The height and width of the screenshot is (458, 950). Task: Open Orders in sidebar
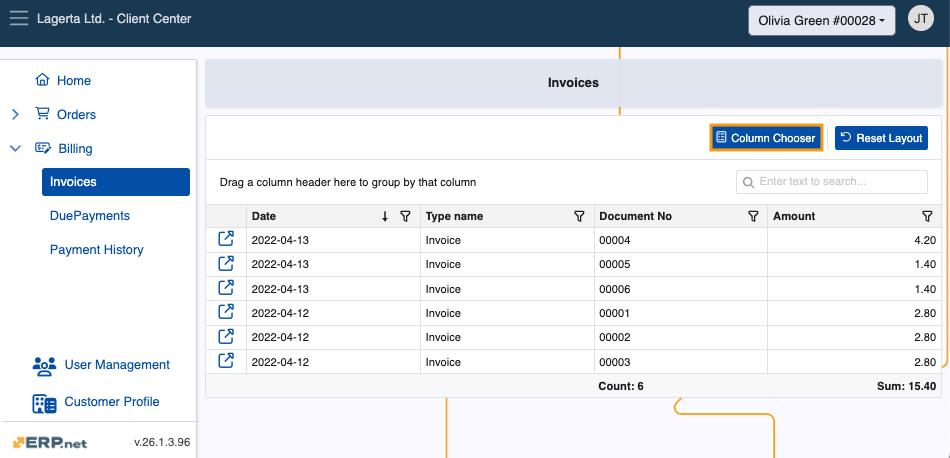pyautogui.click(x=76, y=114)
